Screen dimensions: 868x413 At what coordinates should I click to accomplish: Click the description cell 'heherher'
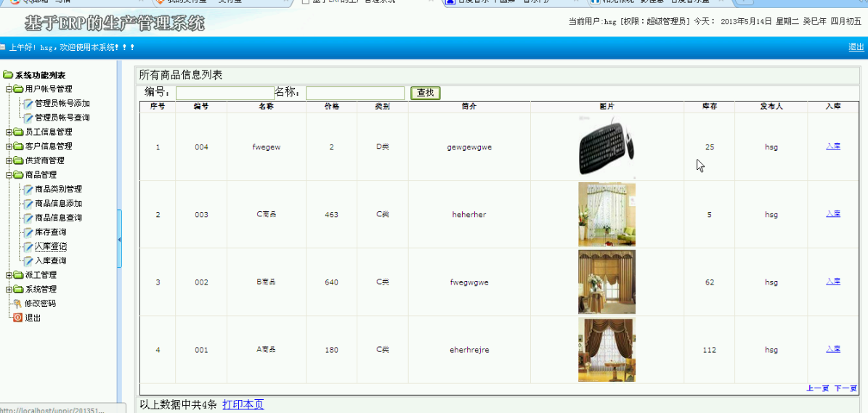coord(469,215)
